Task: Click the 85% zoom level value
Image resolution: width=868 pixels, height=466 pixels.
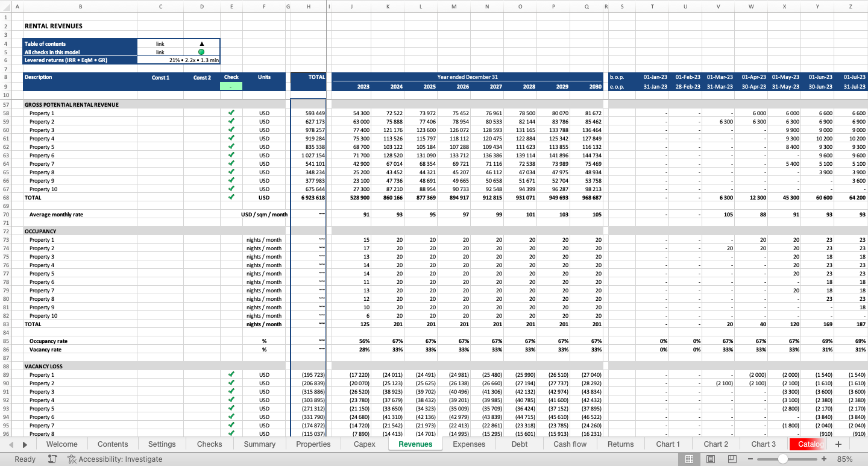Action: click(845, 459)
